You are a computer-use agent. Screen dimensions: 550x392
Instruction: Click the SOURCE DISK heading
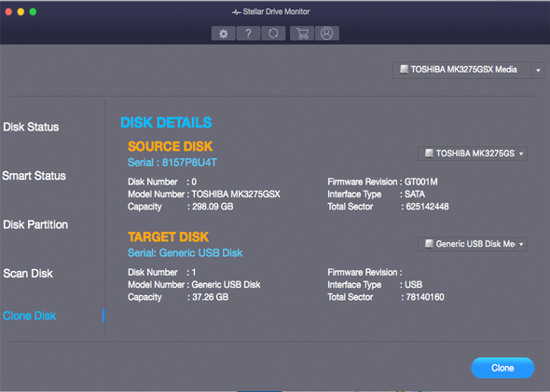pos(170,146)
